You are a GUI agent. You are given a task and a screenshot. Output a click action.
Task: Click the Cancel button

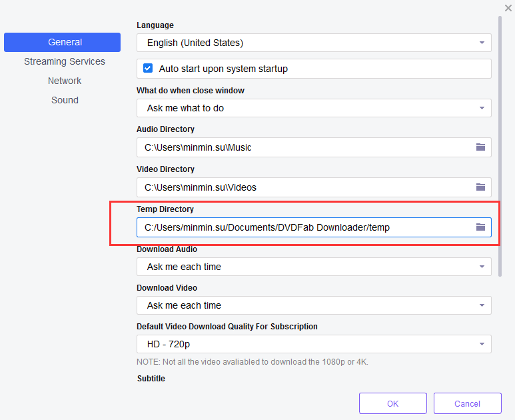click(x=467, y=403)
